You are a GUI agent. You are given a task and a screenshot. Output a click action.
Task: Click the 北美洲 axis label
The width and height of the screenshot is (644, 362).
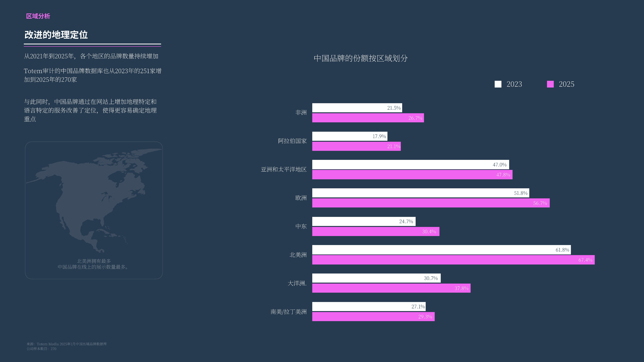[x=298, y=255]
